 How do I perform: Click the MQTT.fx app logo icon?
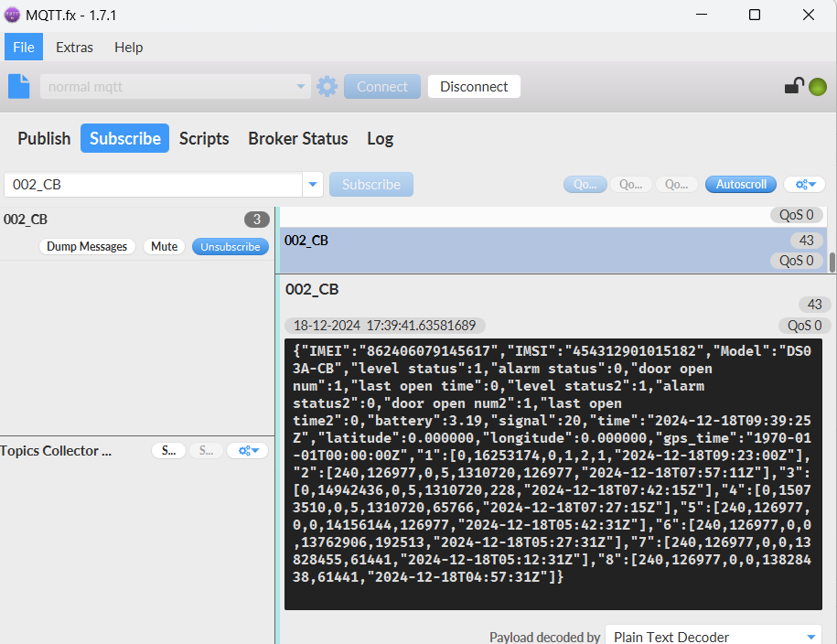click(x=12, y=15)
